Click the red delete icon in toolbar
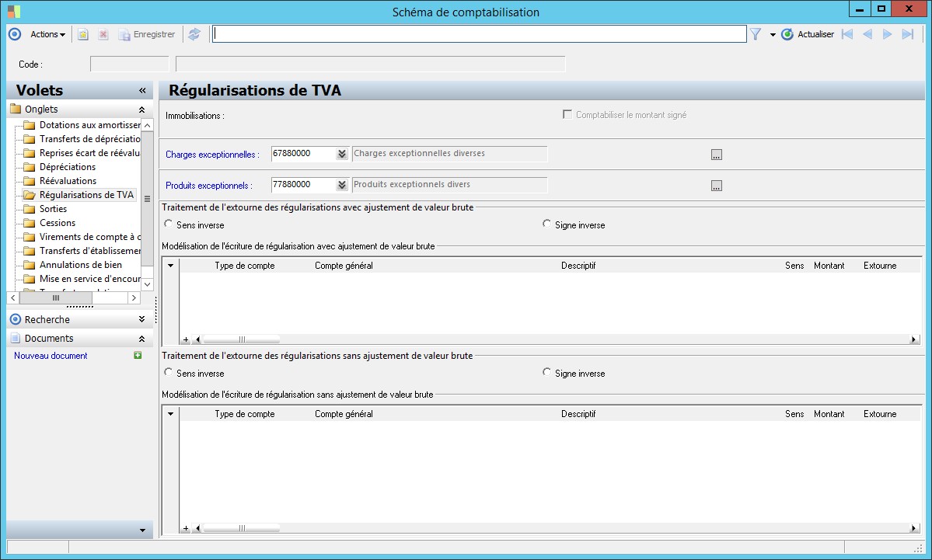932x560 pixels. pyautogui.click(x=103, y=34)
